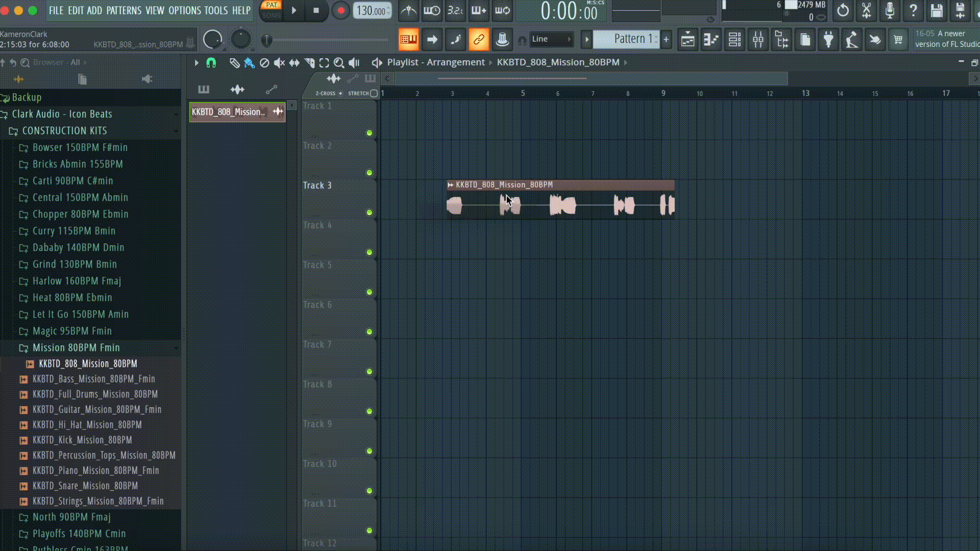Click the scissors cut icon
This screenshot has height=551, width=980.
click(866, 10)
